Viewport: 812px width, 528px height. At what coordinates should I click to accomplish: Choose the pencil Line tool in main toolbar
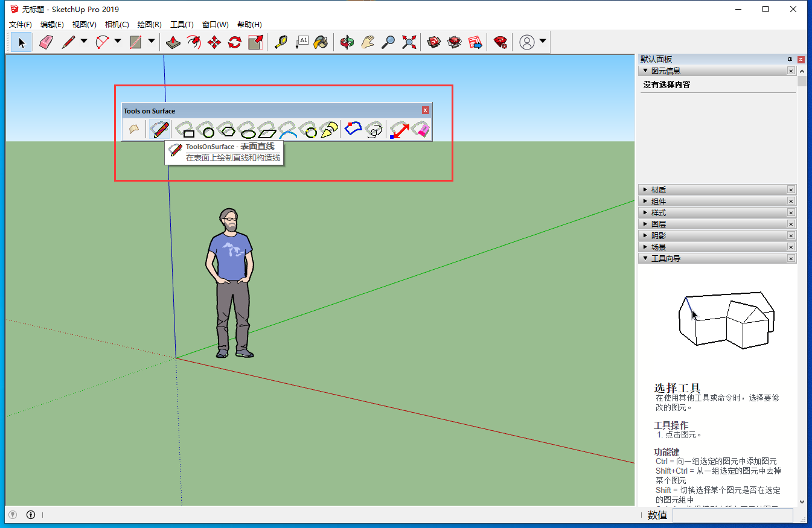(68, 42)
